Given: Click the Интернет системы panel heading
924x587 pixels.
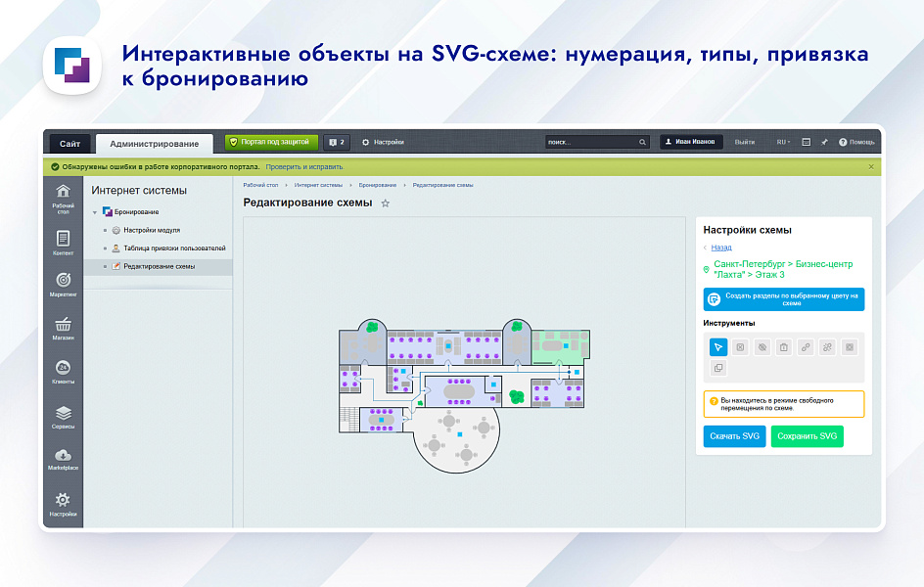Looking at the screenshot, I should tap(139, 190).
